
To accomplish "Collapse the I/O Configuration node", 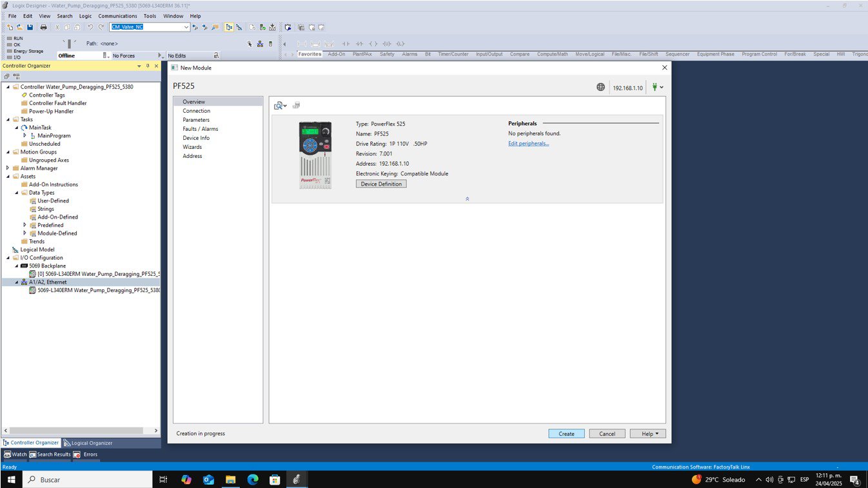I will click(x=8, y=257).
